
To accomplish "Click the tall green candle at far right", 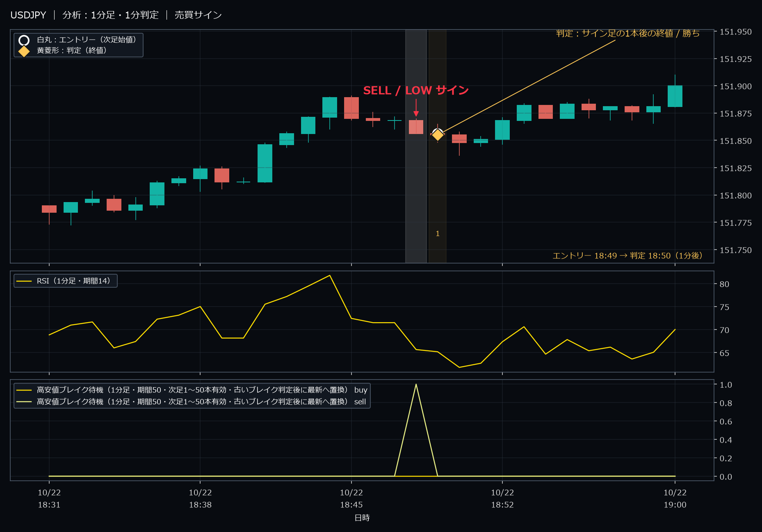I will [x=675, y=96].
